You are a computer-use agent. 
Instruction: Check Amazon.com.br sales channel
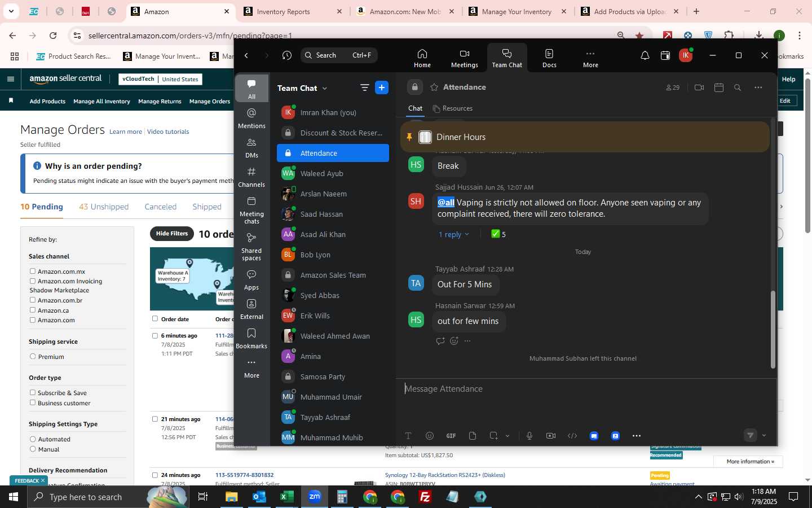(x=33, y=300)
